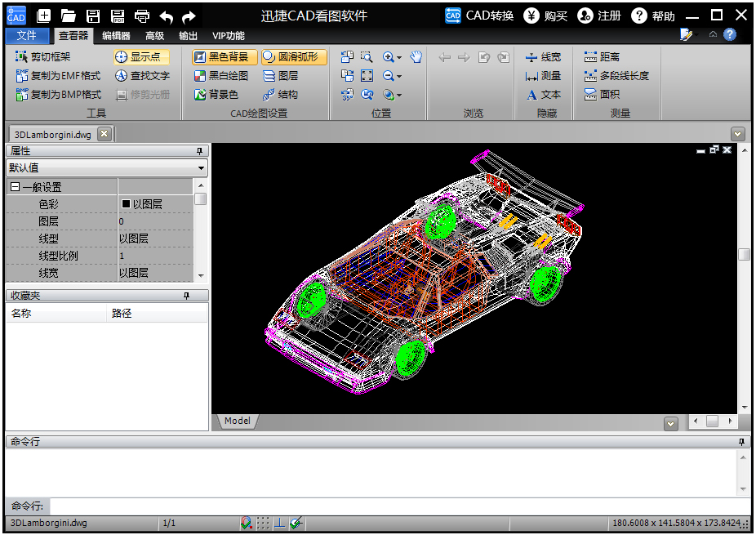Select the pan hand tool
This screenshot has width=756, height=535.
coord(416,57)
